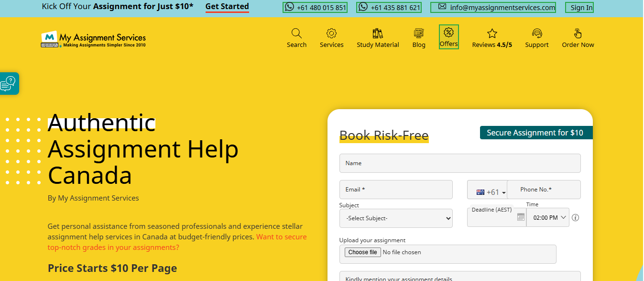Open Study Material books icon
The width and height of the screenshot is (644, 281).
point(378,34)
